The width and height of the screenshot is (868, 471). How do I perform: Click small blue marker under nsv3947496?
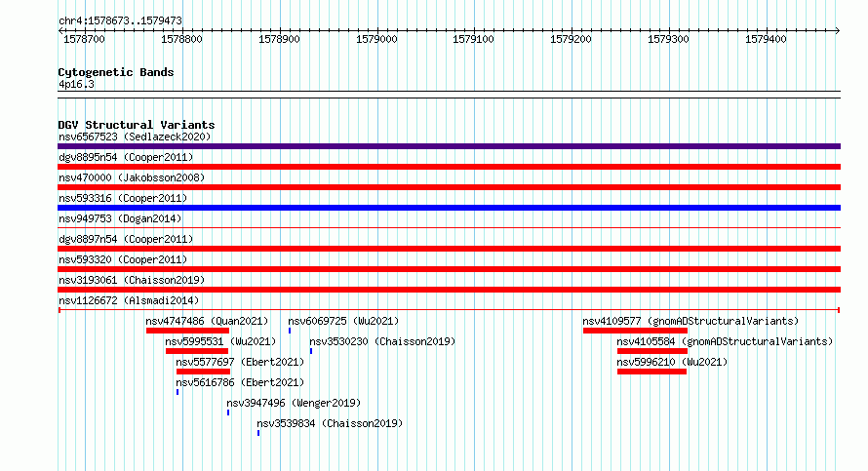[x=228, y=412]
